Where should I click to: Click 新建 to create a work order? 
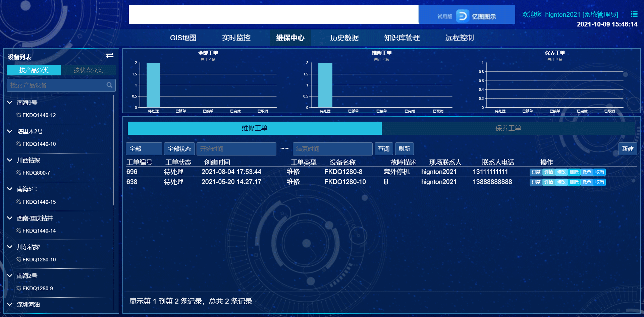(628, 149)
